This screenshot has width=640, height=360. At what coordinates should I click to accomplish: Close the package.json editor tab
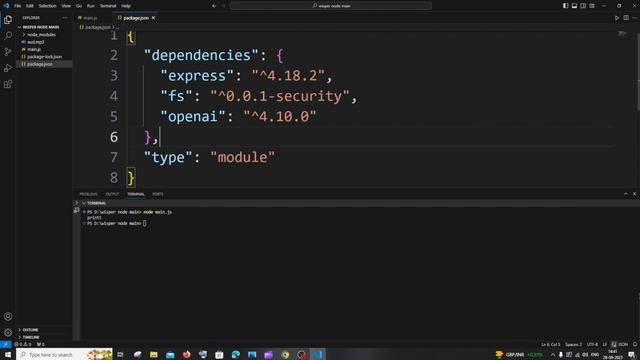tap(153, 18)
